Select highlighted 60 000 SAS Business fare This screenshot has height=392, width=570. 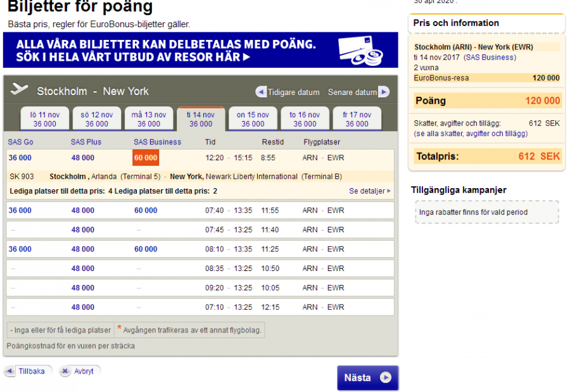coord(146,158)
